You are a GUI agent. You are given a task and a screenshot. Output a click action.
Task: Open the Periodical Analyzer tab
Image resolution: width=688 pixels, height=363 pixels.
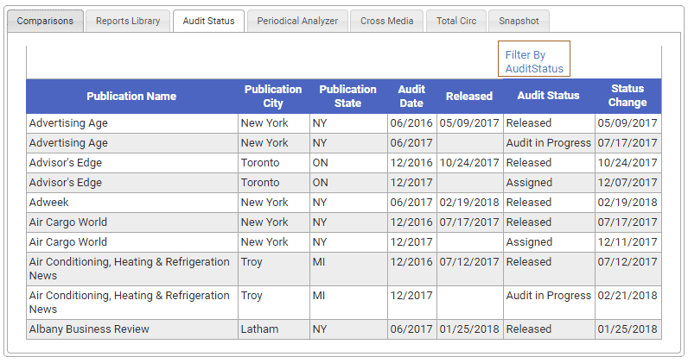pyautogui.click(x=297, y=21)
